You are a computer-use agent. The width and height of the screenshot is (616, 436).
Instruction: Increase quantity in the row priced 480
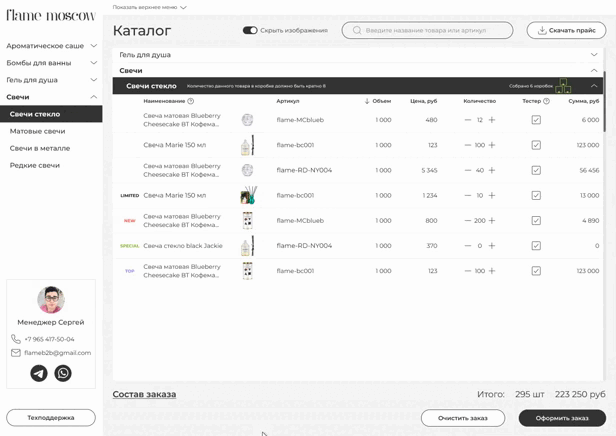tap(492, 120)
